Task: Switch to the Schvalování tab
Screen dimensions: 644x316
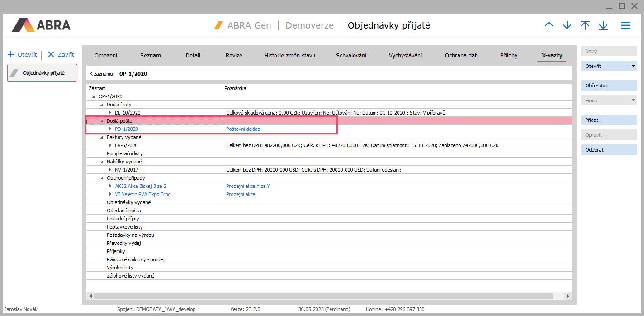Action: (351, 56)
